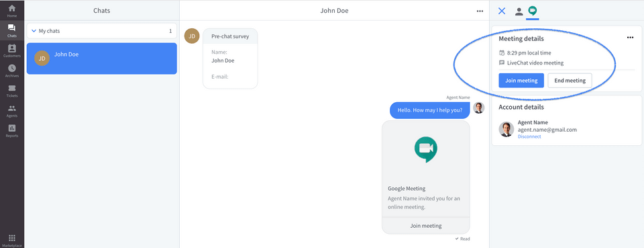Click JD avatar beside pre-chat survey
This screenshot has height=248, width=644.
192,36
